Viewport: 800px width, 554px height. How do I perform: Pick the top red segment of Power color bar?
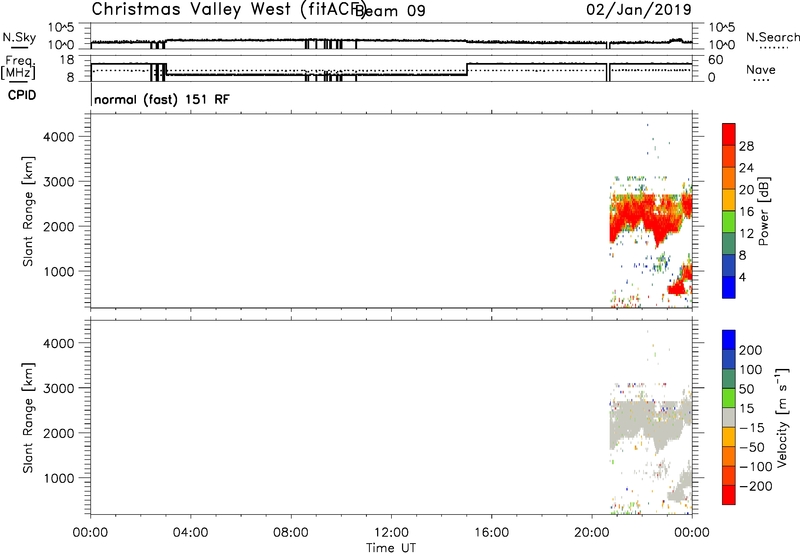tap(729, 134)
